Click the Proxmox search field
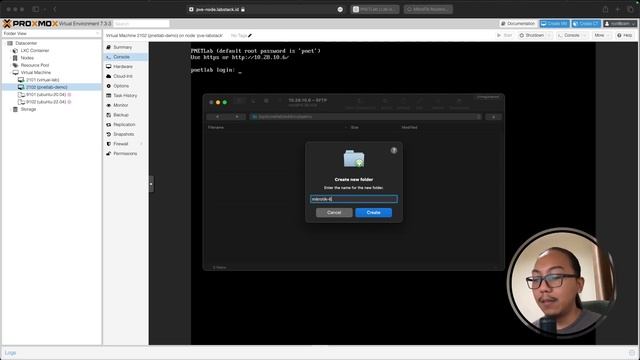Image resolution: width=640 pixels, height=360 pixels. coord(141,24)
